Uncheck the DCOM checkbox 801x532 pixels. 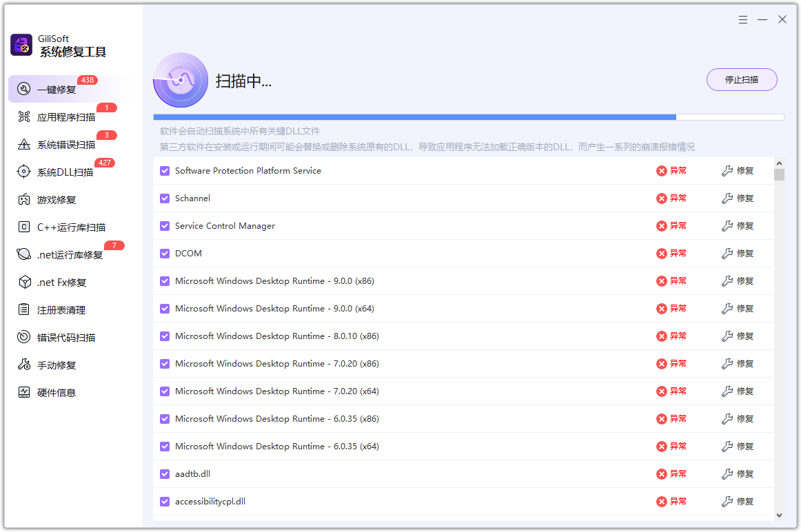click(164, 253)
